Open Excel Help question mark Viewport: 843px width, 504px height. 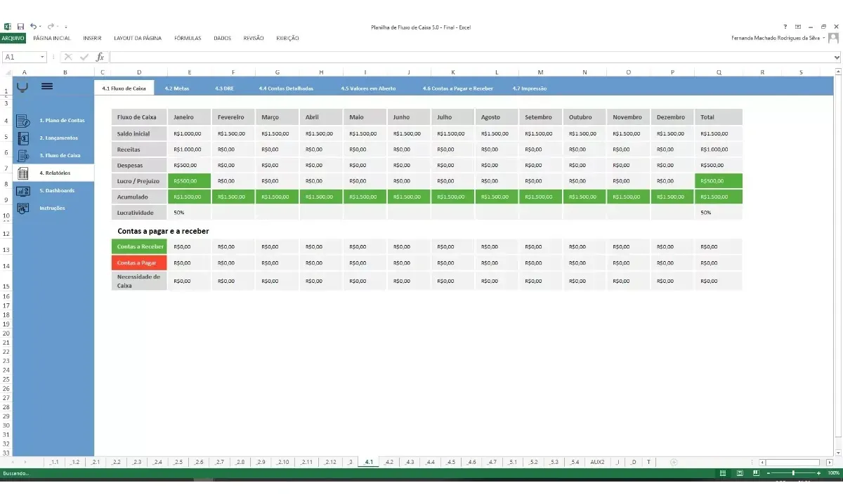(x=785, y=27)
